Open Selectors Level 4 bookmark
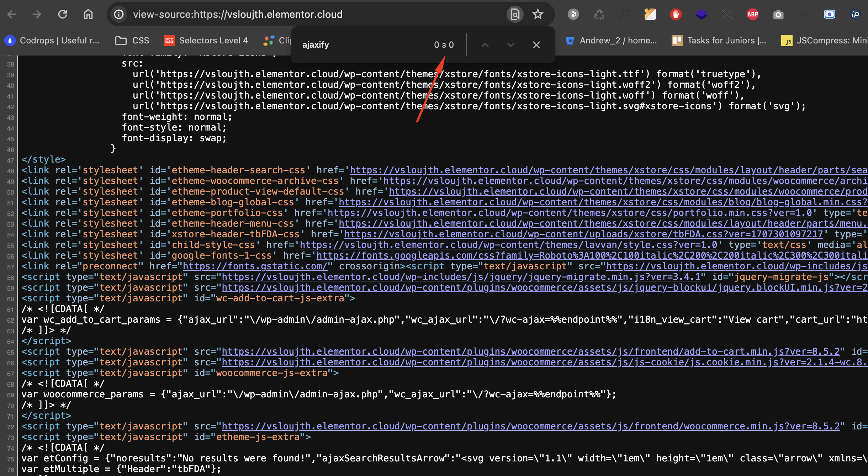This screenshot has height=476, width=868. (x=206, y=41)
